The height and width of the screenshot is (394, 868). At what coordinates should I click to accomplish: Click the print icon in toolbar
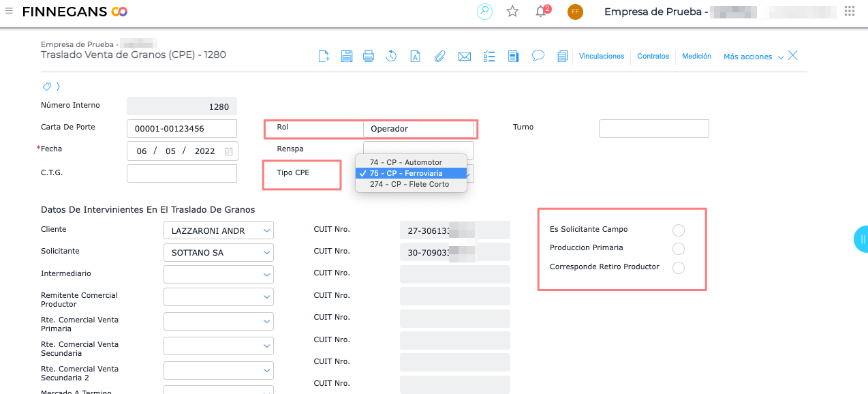(x=369, y=57)
